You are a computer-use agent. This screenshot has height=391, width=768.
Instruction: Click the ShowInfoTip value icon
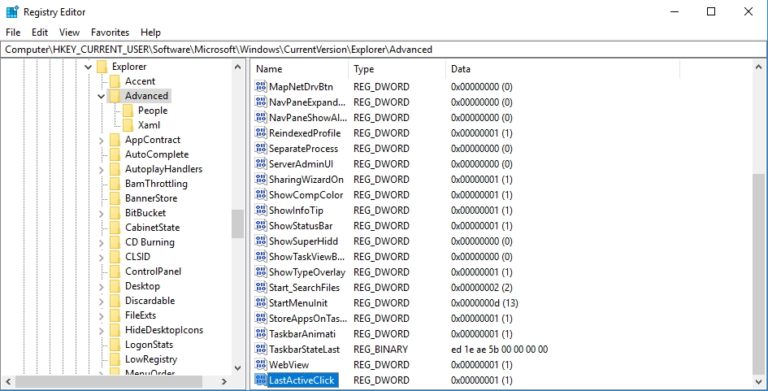click(x=261, y=210)
